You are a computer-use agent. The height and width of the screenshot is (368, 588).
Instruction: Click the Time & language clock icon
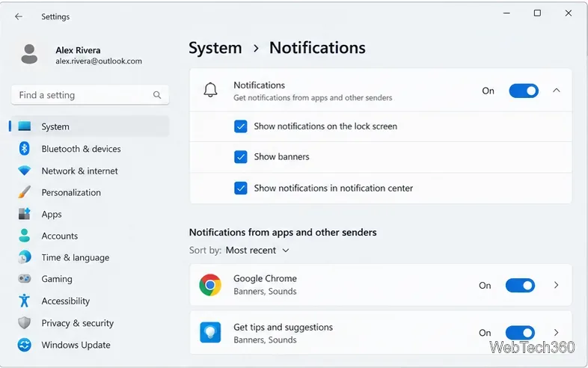click(25, 257)
